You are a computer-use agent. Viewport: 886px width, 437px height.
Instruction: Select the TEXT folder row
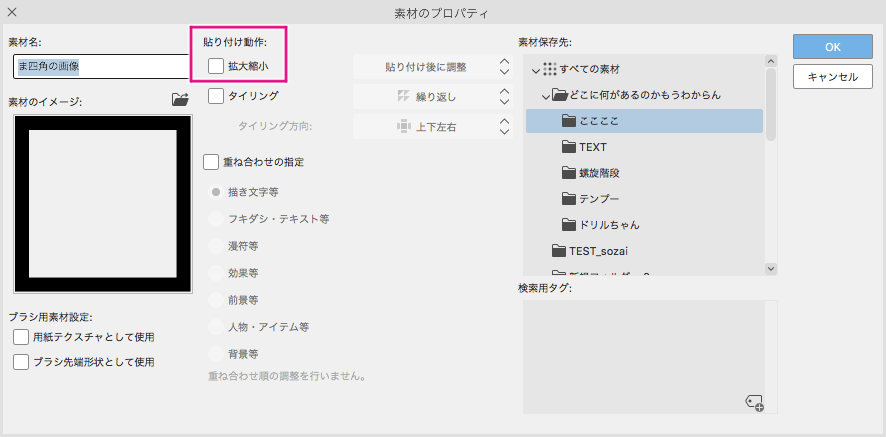click(644, 147)
